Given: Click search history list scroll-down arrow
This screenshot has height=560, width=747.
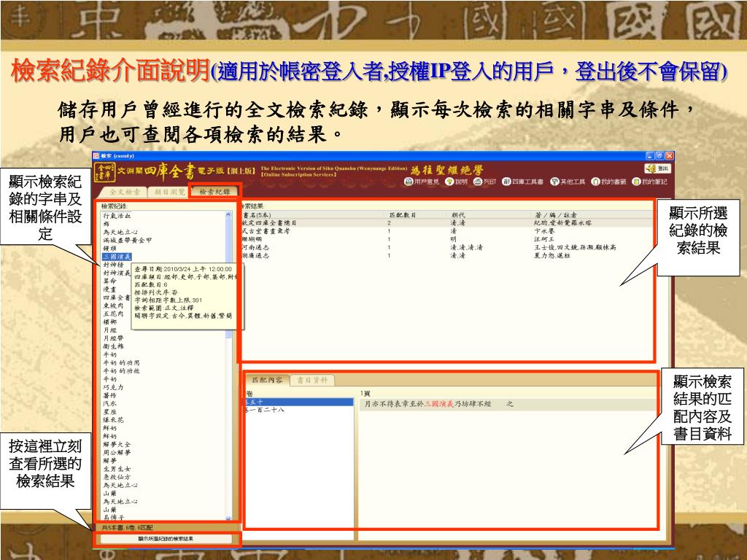Looking at the screenshot, I should click(x=228, y=518).
